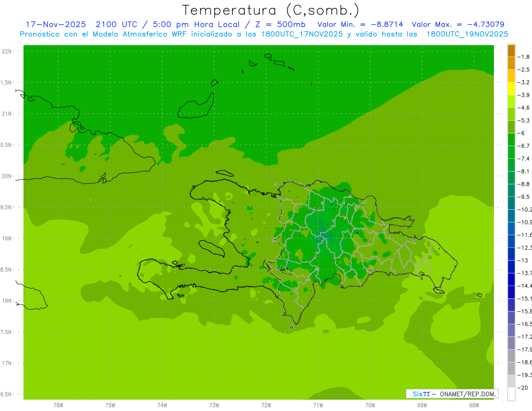Click the '71W' longitude label
The height and width of the screenshot is (411, 532).
coord(318,405)
